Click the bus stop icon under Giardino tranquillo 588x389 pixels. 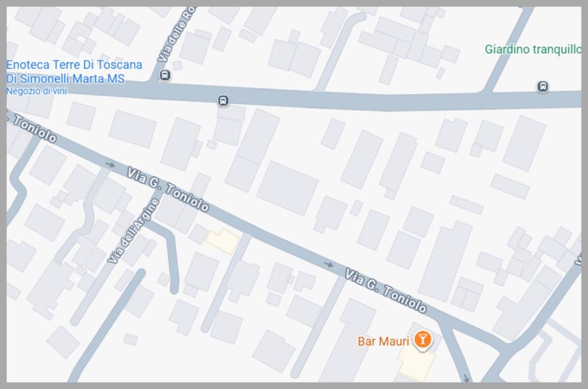coord(543,87)
